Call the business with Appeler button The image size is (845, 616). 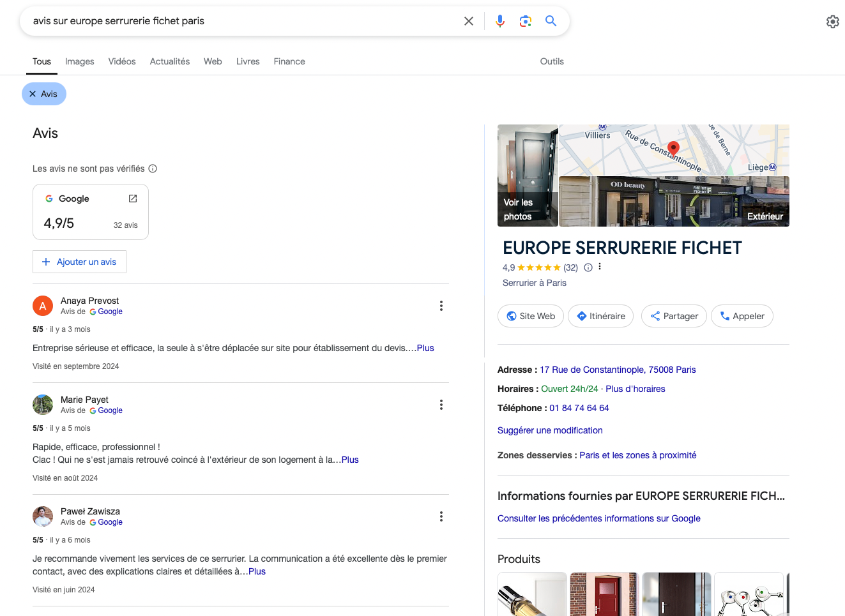[x=742, y=316]
